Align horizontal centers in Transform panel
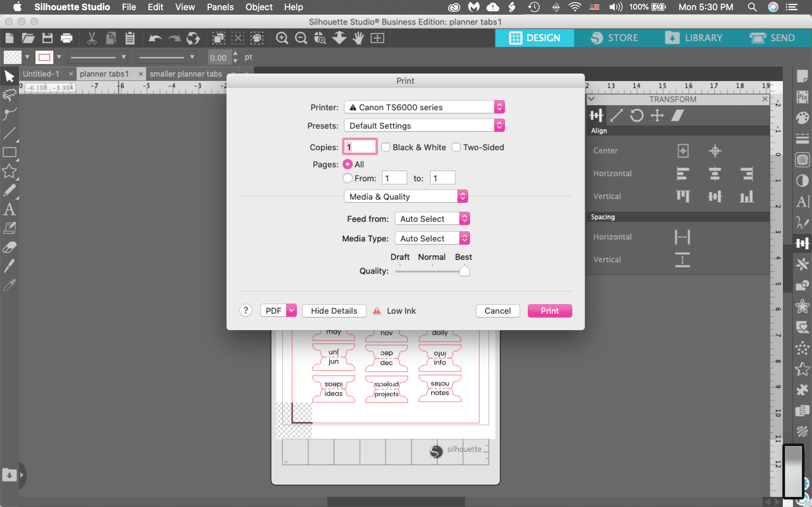 tap(715, 174)
